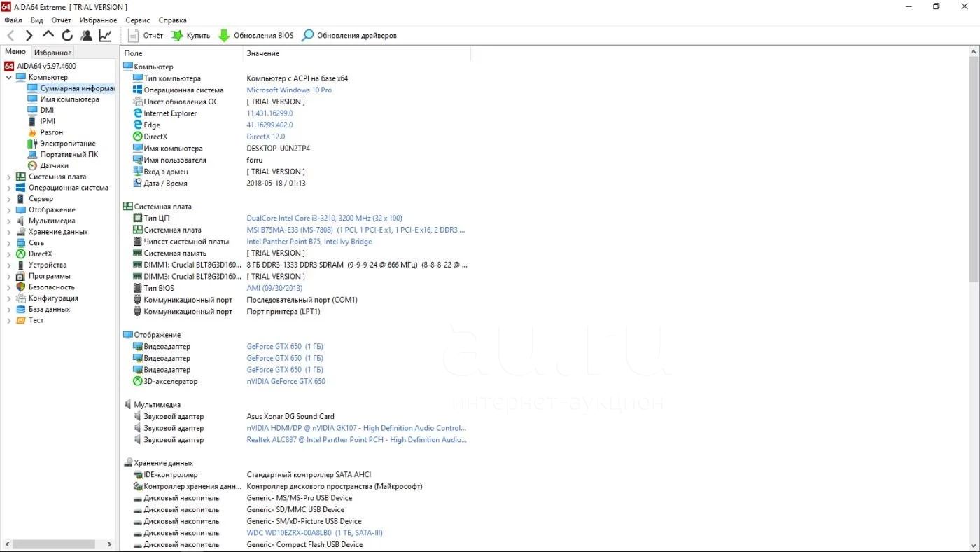Click the sidebar horizontal scrollbar right arrow
This screenshot has height=552, width=980.
point(109,544)
